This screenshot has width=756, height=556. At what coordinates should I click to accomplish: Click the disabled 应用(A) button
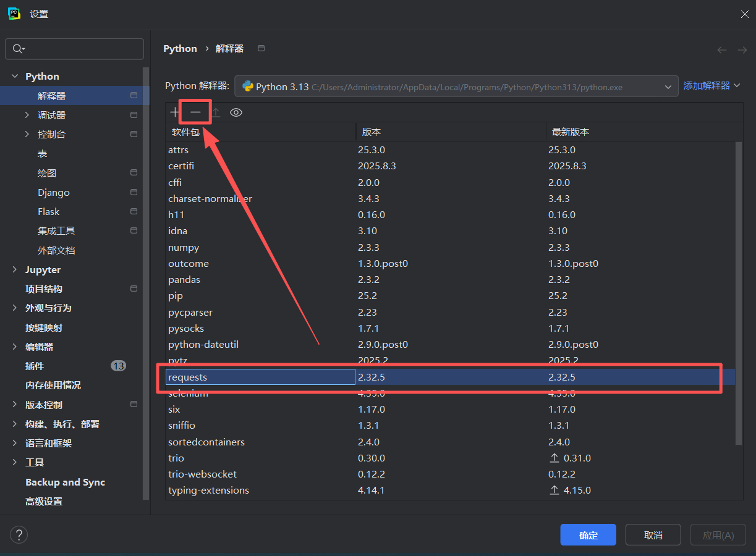[x=718, y=535]
